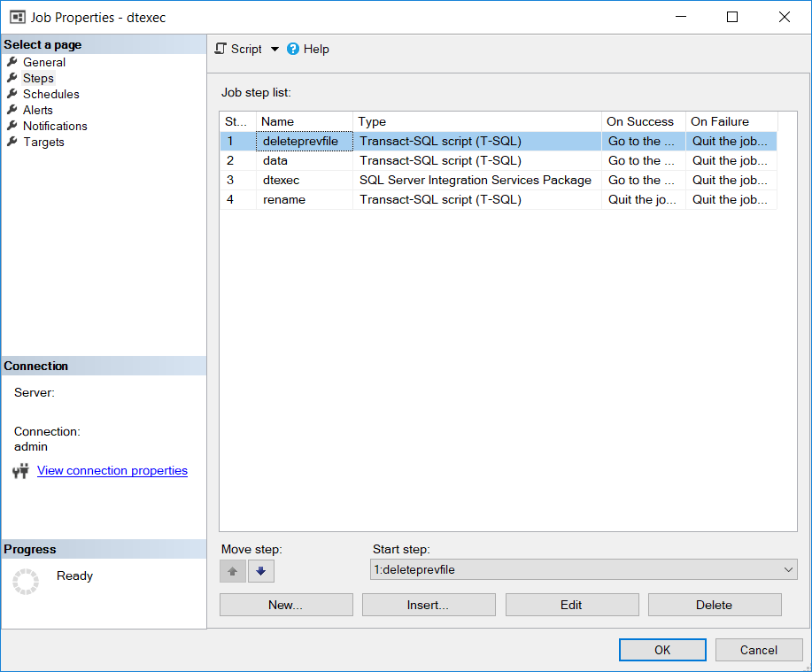Confirm changes with OK button
Image resolution: width=812 pixels, height=672 pixels.
(661, 649)
